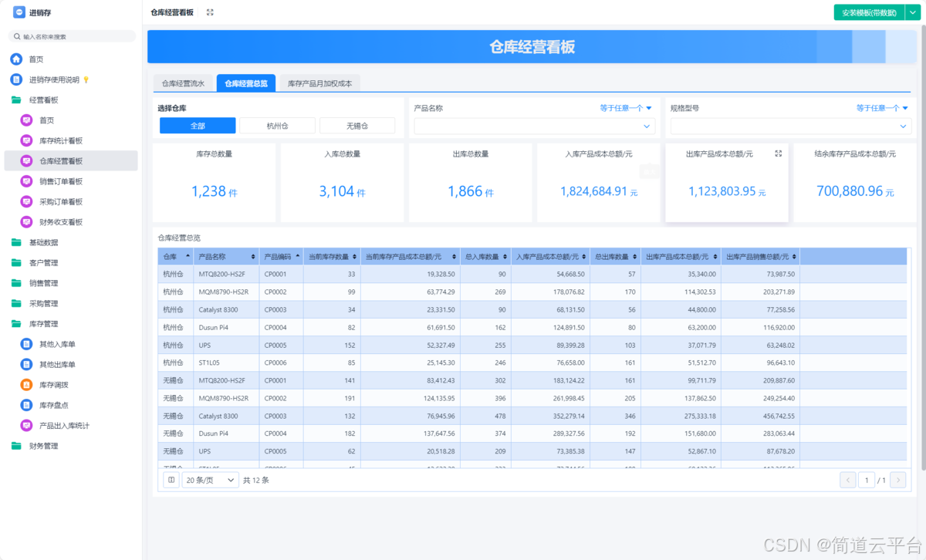The image size is (926, 560).
Task: Sort the table by 当前库存数量 column
Action: pyautogui.click(x=355, y=256)
